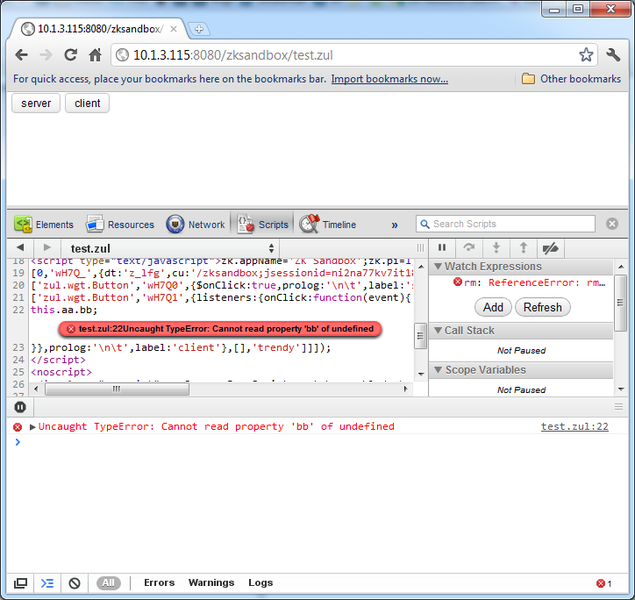Image resolution: width=635 pixels, height=600 pixels.
Task: Toggle the console drawer
Action: pos(47,583)
